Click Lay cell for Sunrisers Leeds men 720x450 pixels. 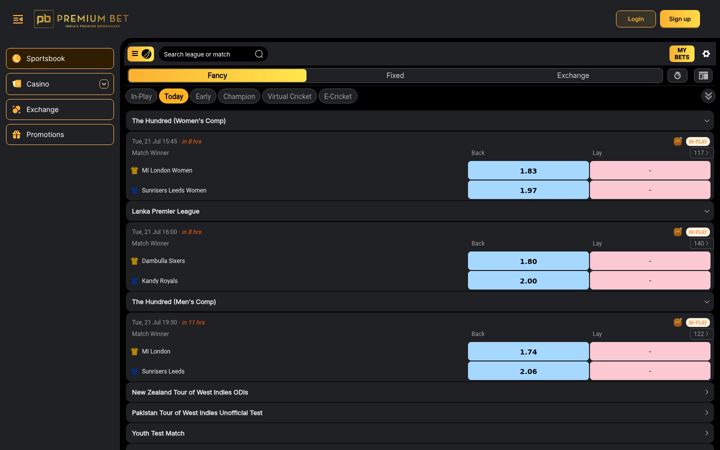pos(650,371)
